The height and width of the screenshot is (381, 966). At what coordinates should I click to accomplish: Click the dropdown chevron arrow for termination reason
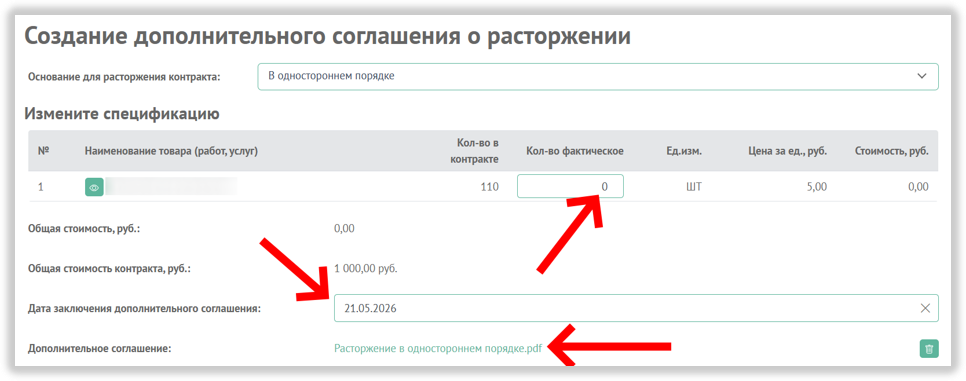pos(922,76)
